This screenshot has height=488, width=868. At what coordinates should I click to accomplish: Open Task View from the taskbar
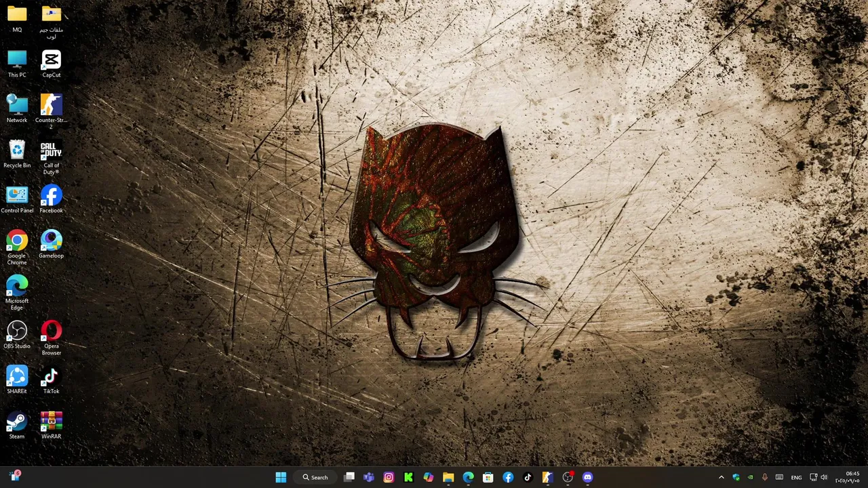[349, 477]
